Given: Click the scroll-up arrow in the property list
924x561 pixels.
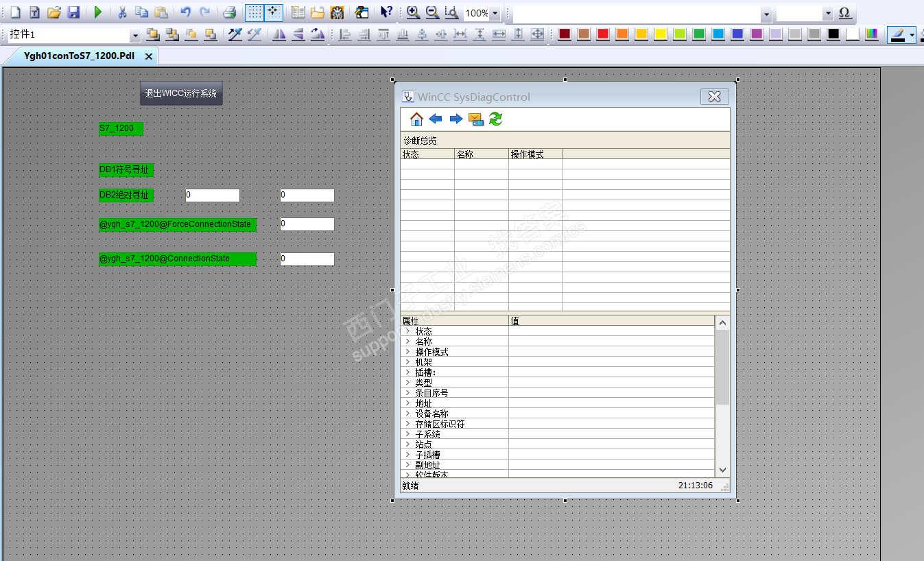Looking at the screenshot, I should click(x=722, y=322).
